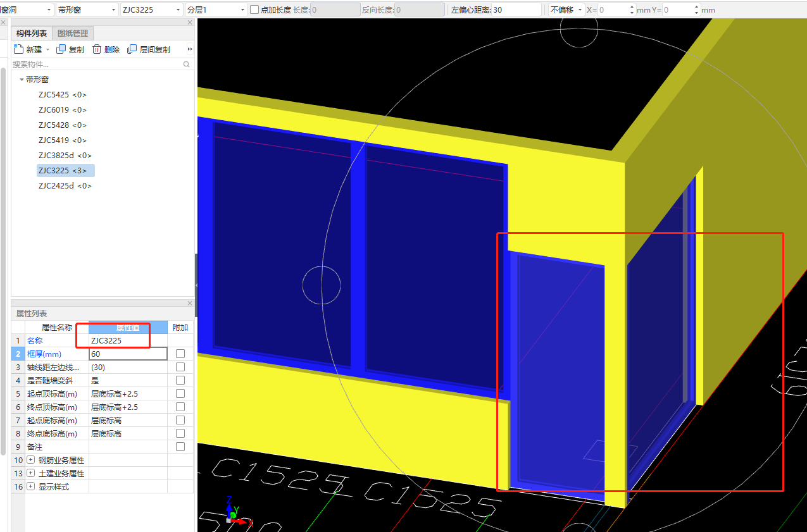The height and width of the screenshot is (532, 807).
Task: Click the 删除 trash icon
Action: 97,49
